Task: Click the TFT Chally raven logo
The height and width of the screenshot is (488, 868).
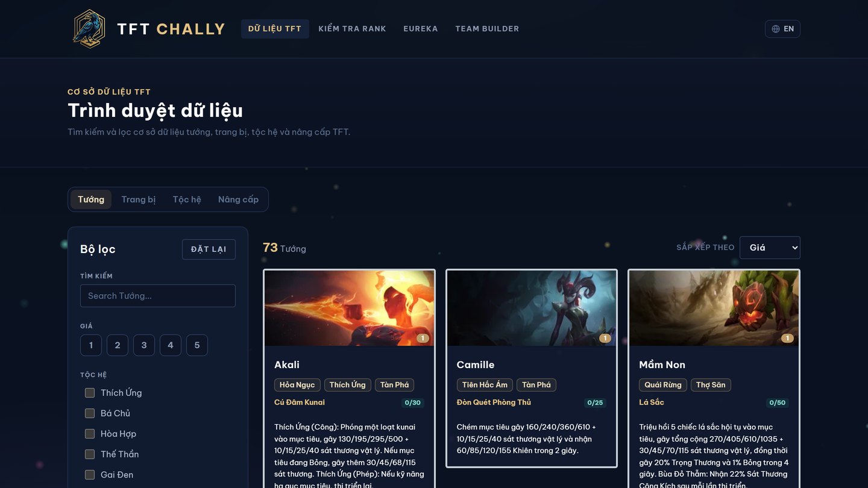Action: point(89,28)
